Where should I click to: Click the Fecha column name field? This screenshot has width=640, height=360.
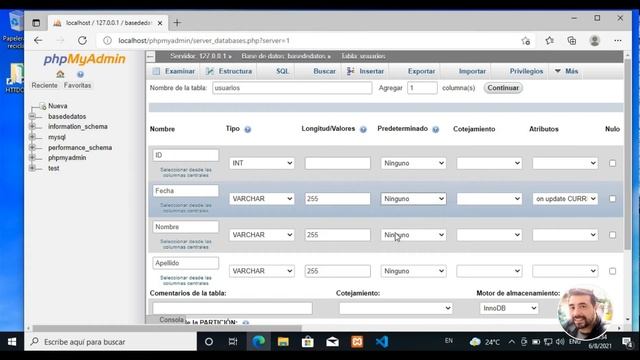point(186,191)
